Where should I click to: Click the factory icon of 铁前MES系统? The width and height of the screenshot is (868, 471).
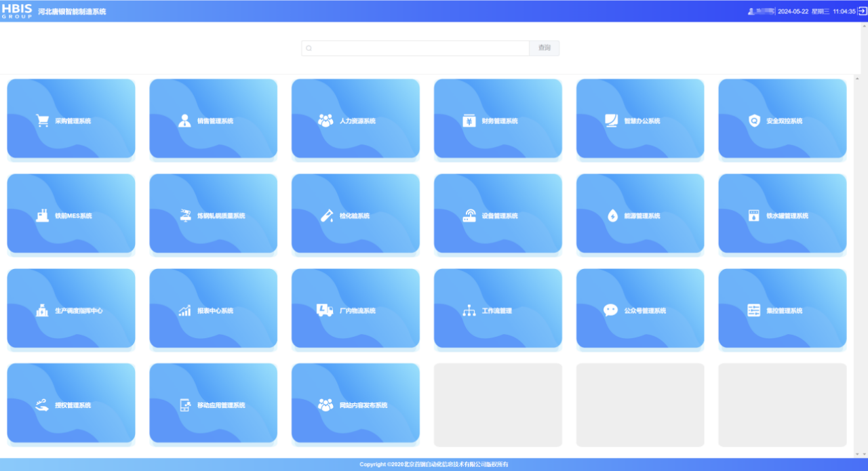[x=42, y=216]
